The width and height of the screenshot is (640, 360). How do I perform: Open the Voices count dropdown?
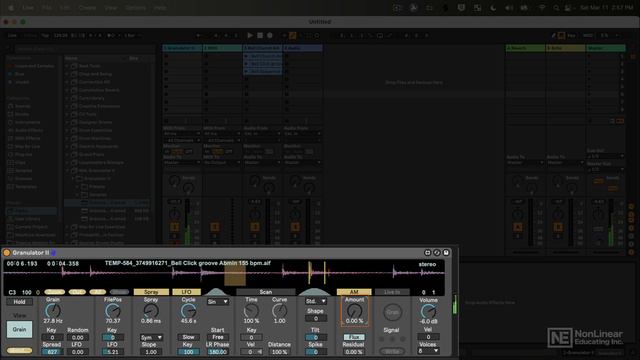[428, 351]
